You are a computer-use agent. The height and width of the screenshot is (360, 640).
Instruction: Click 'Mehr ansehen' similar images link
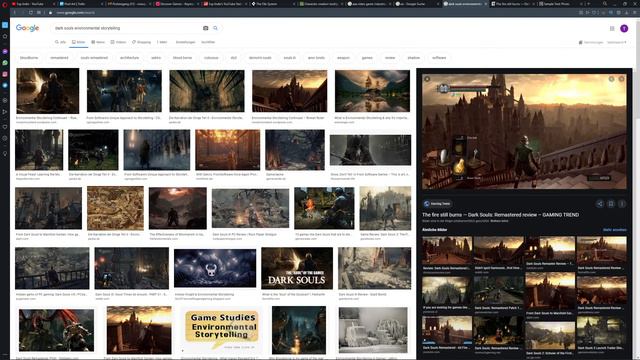point(615,230)
